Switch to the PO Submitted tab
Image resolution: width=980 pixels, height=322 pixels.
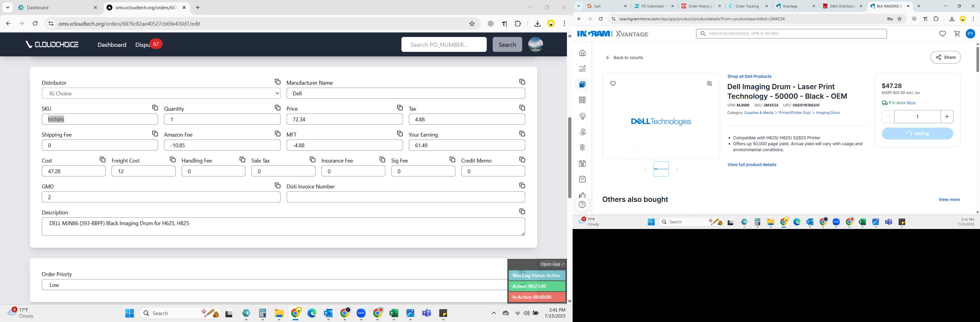click(654, 6)
